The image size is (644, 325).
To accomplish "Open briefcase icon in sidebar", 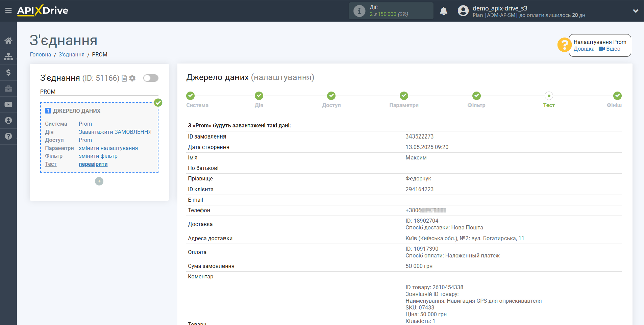I will pyautogui.click(x=8, y=89).
